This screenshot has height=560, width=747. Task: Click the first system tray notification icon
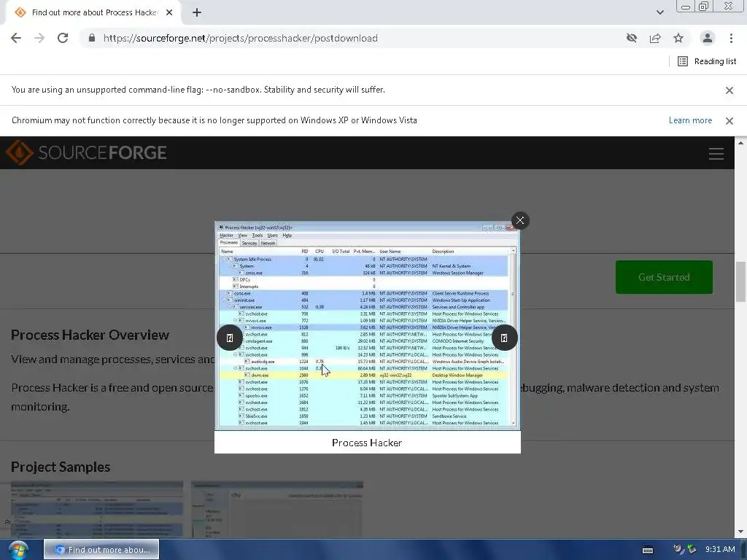tap(678, 550)
